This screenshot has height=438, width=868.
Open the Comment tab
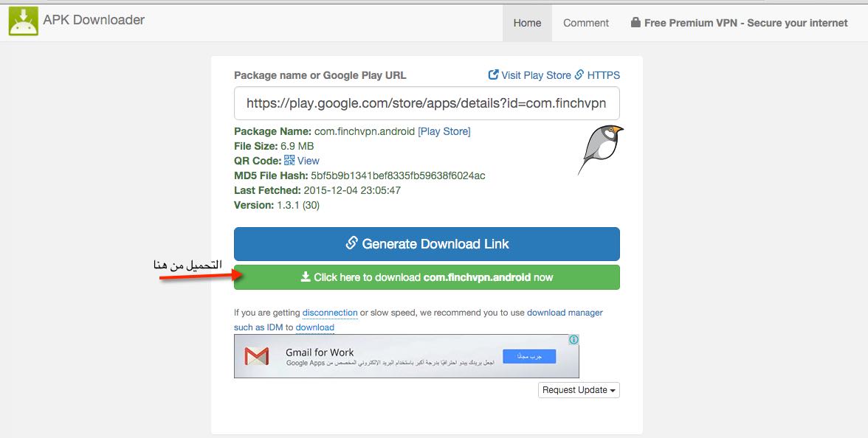tap(586, 23)
